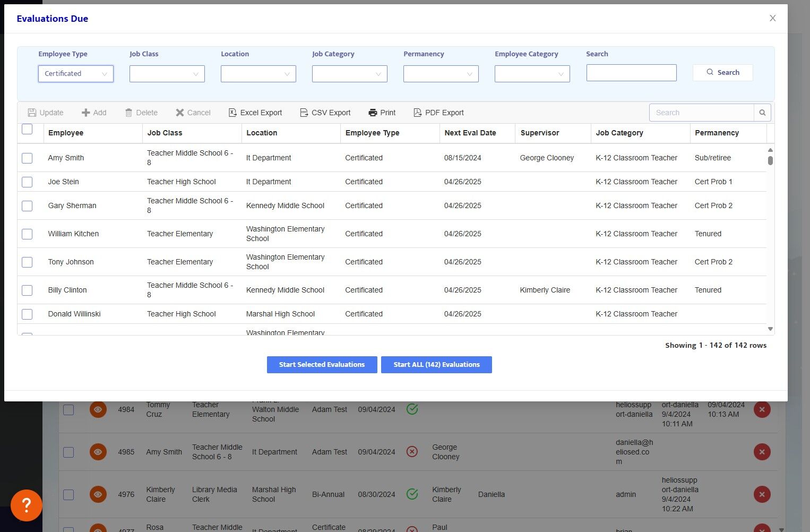The image size is (810, 532).
Task: Click Start ALL (142) Evaluations button
Action: pos(436,365)
